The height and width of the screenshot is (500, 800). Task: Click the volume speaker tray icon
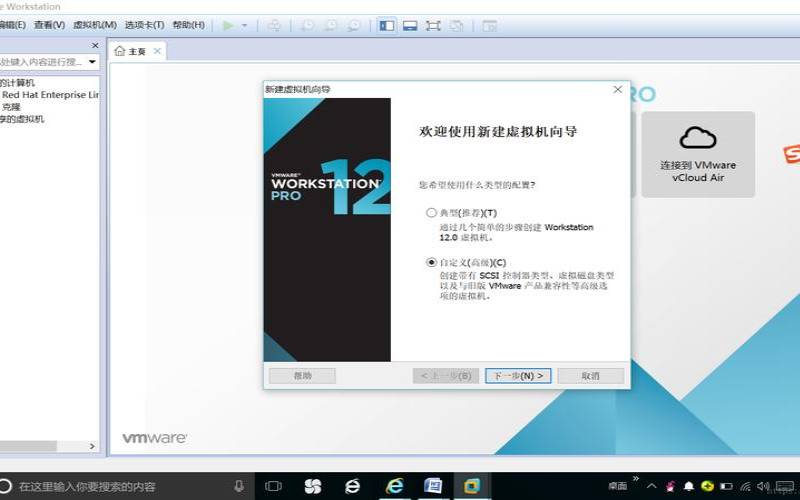pyautogui.click(x=763, y=486)
